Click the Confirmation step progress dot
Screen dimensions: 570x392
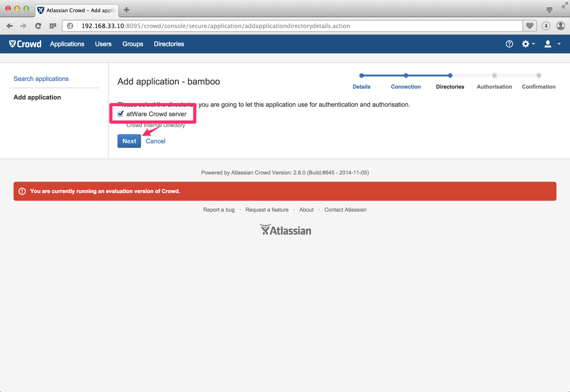coord(539,75)
